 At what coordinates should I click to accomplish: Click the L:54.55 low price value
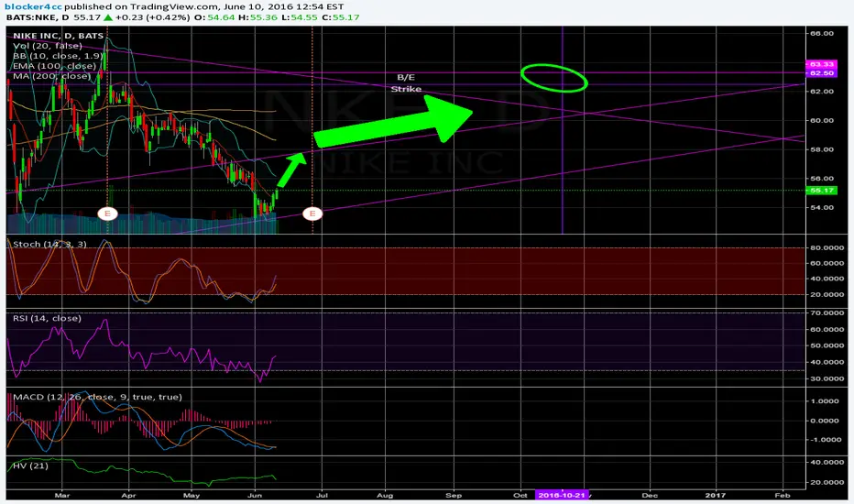(299, 17)
